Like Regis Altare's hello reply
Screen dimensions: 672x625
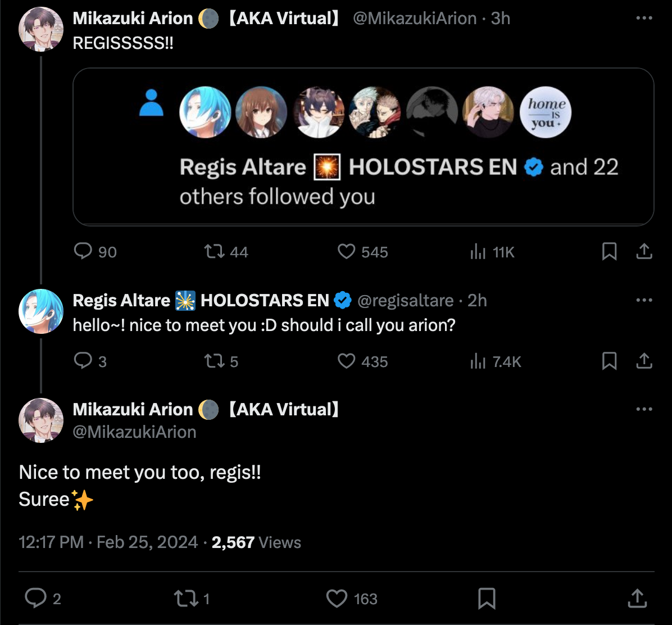click(346, 361)
